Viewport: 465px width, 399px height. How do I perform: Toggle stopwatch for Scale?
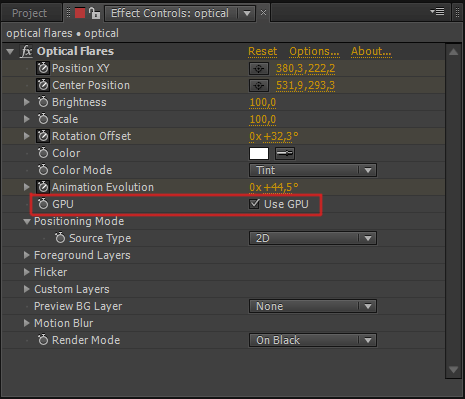coord(43,119)
